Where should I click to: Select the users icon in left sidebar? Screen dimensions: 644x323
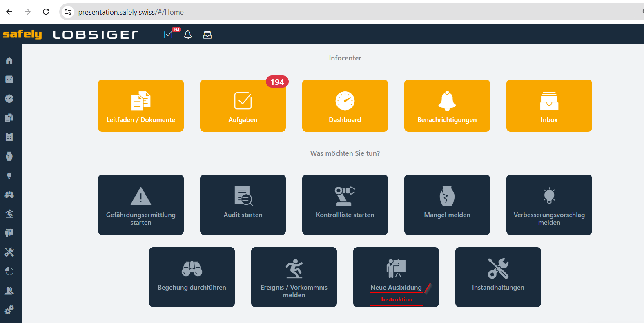click(9, 291)
